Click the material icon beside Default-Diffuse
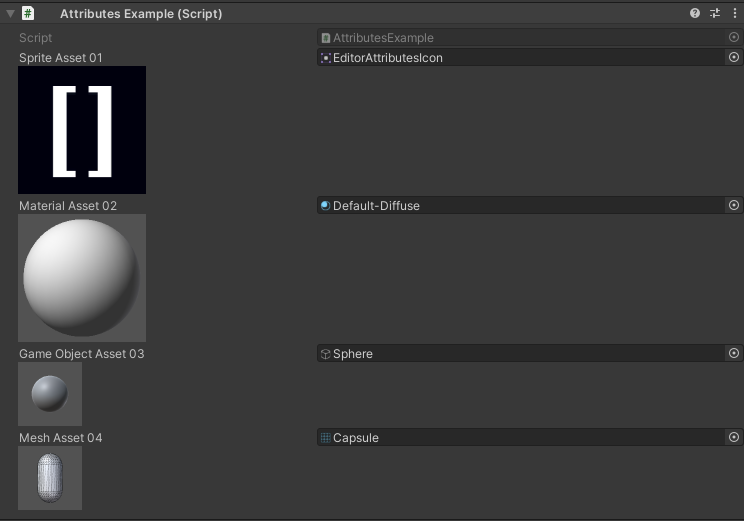Viewport: 744px width, 521px height. click(x=326, y=205)
